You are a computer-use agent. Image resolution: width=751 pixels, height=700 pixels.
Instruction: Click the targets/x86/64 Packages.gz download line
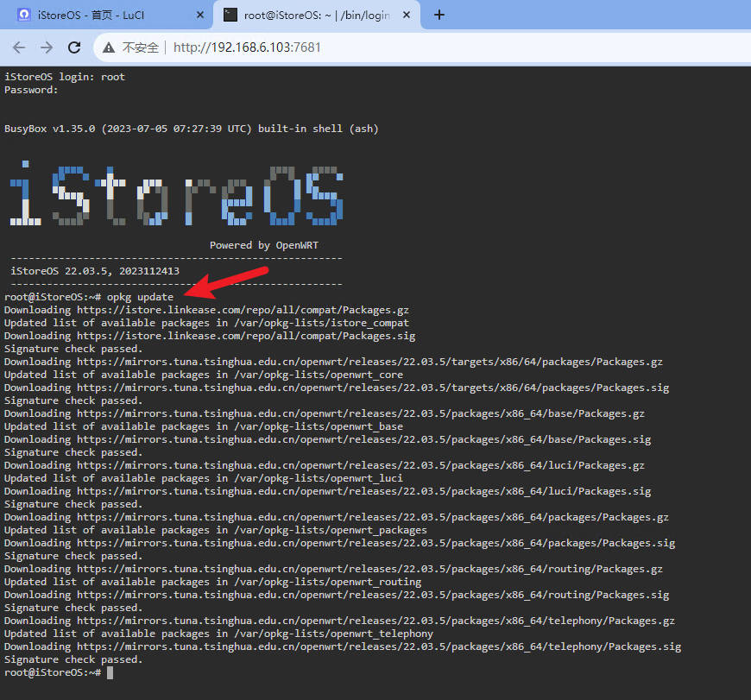pyautogui.click(x=333, y=362)
